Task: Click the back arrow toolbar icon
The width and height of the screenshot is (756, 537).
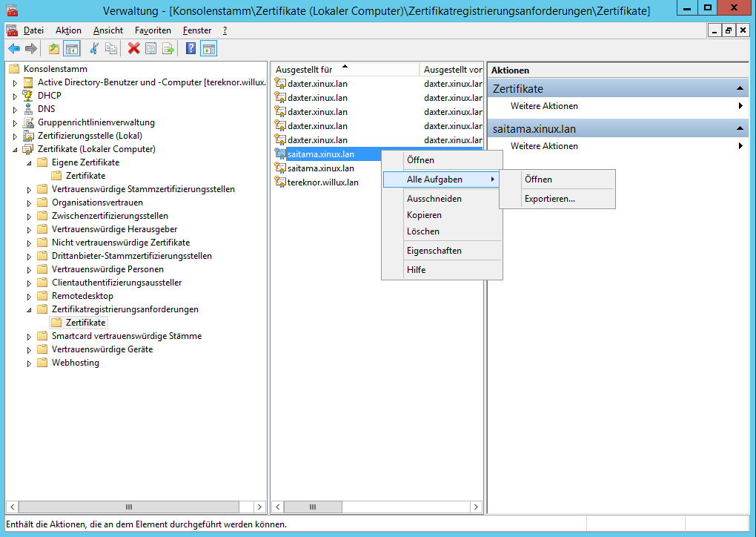Action: (x=14, y=49)
